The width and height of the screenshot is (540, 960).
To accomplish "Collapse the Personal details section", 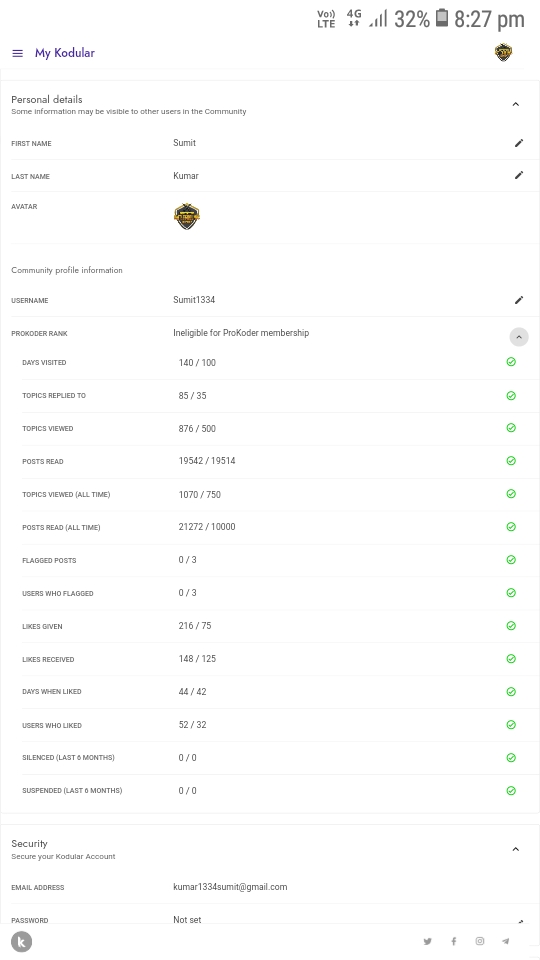I will pyautogui.click(x=516, y=104).
